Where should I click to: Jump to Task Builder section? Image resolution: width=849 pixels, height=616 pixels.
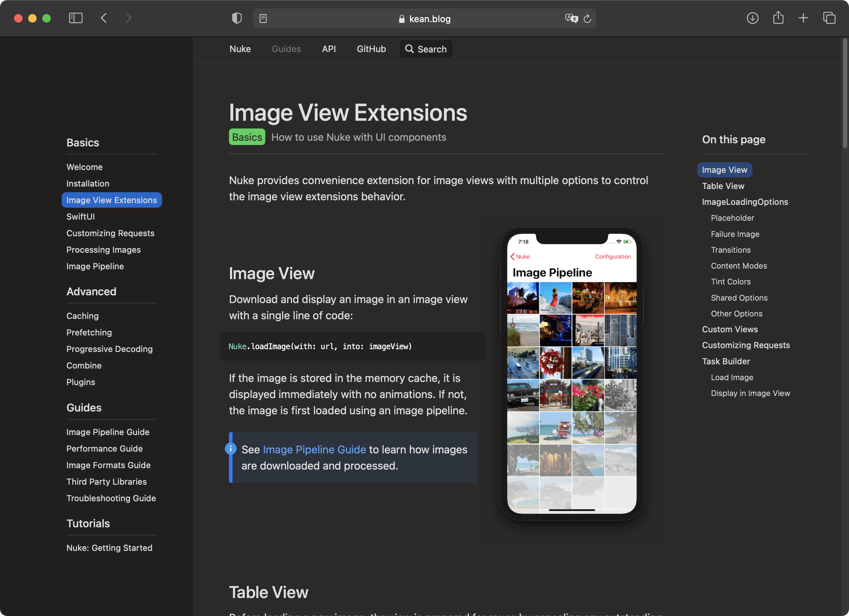coord(726,361)
